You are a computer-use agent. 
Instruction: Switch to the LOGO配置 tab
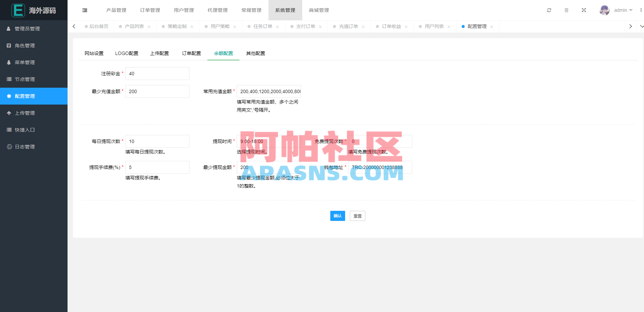(127, 53)
